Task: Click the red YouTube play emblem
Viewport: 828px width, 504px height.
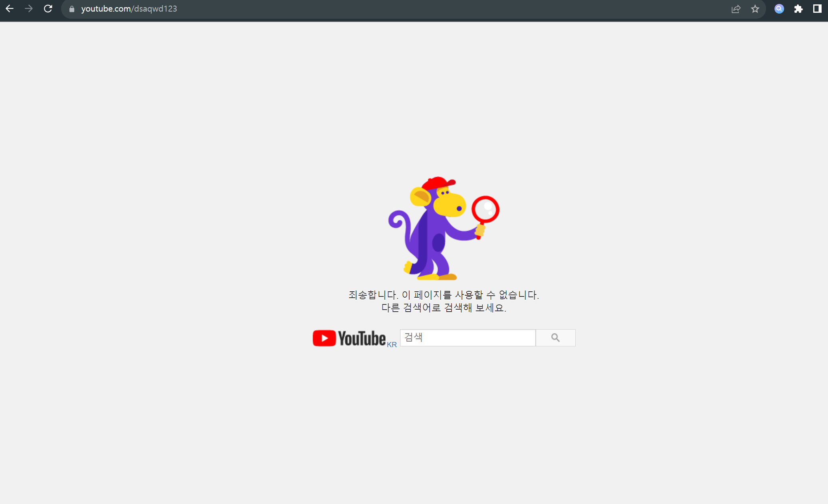Action: 324,338
